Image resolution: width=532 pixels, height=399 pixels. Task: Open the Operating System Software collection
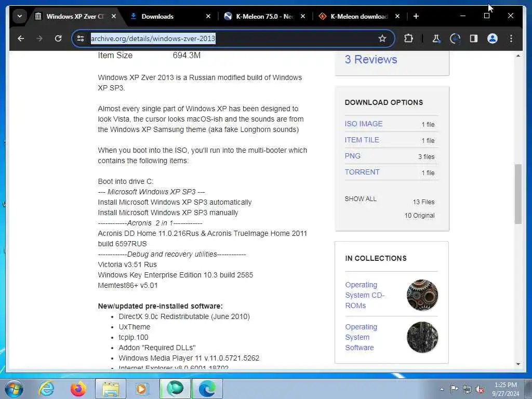pyautogui.click(x=361, y=337)
